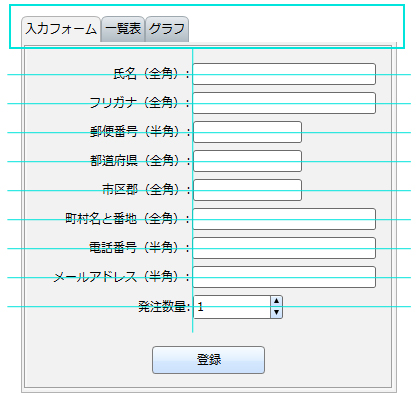Image resolution: width=417 pixels, height=395 pixels.
Task: Switch to the 入力フォーム tab
Action: 61,29
